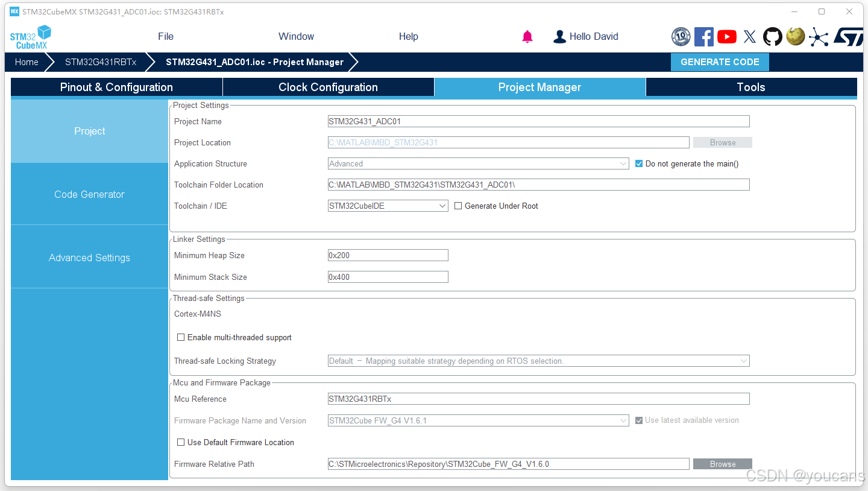Click the MX app icon in title bar
Screen dimensions: 868x491
click(x=14, y=11)
